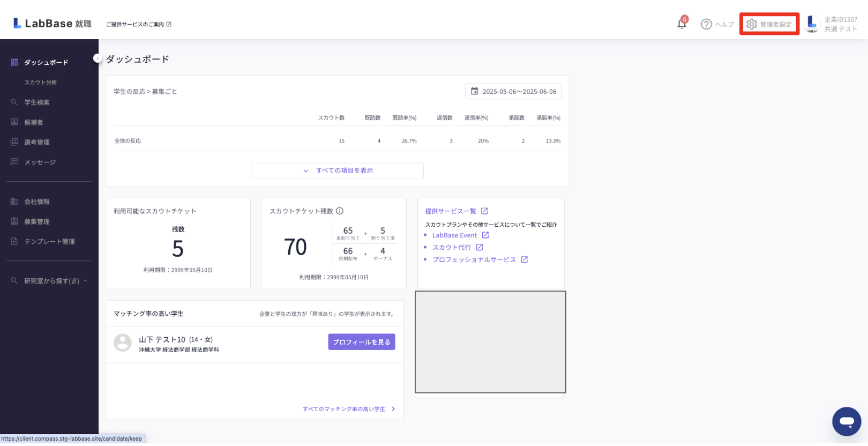
Task: Open メッセージ from the sidebar
Action: point(40,162)
